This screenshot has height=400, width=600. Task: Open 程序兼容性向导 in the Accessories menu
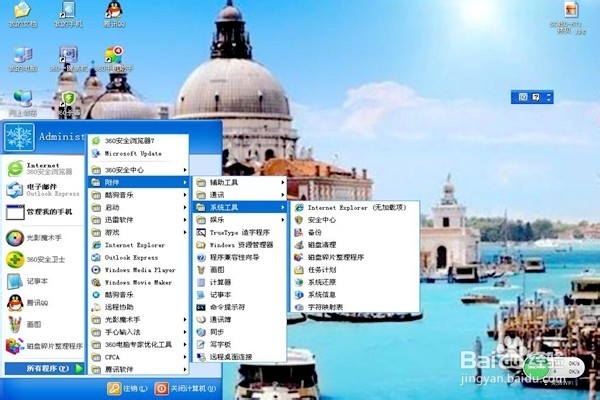240,257
